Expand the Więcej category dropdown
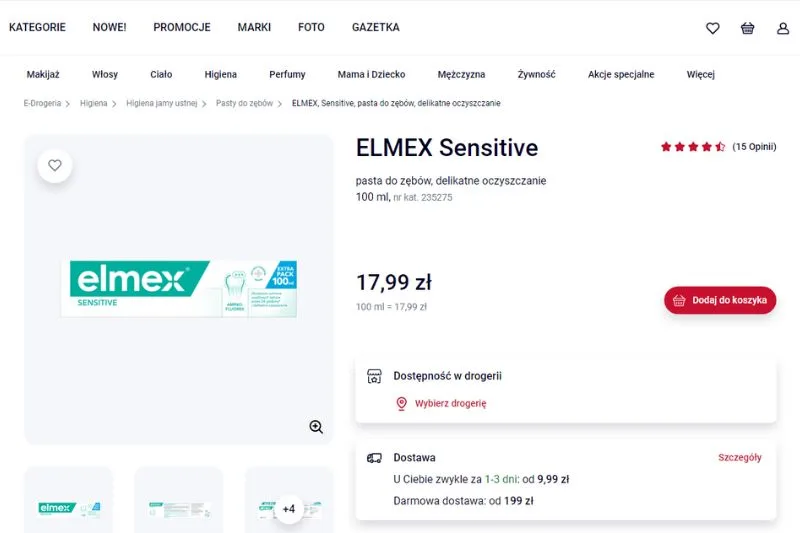Viewport: 800px width, 533px height. click(x=700, y=74)
